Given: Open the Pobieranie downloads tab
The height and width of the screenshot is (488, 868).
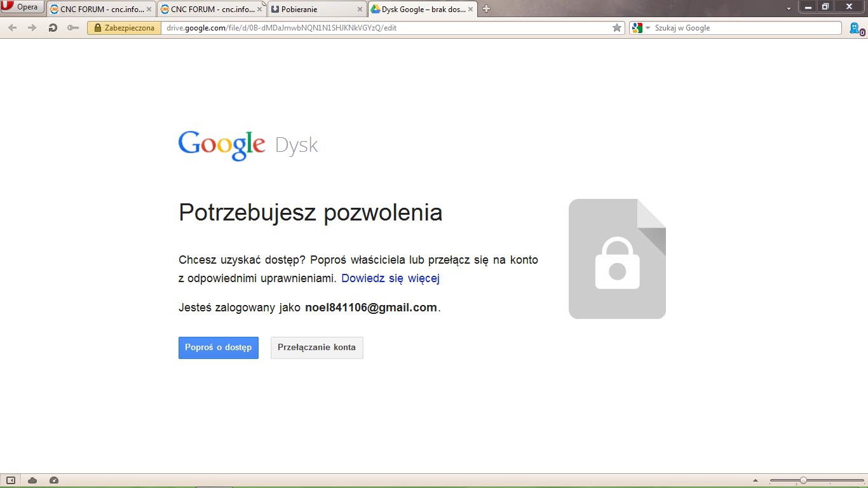Looking at the screenshot, I should coord(317,9).
